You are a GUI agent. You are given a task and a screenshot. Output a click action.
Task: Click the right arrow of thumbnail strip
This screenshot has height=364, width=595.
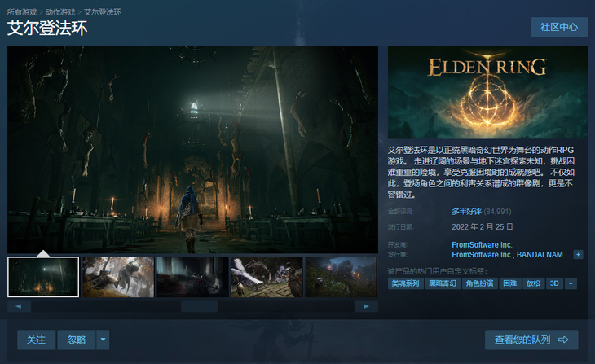point(366,306)
